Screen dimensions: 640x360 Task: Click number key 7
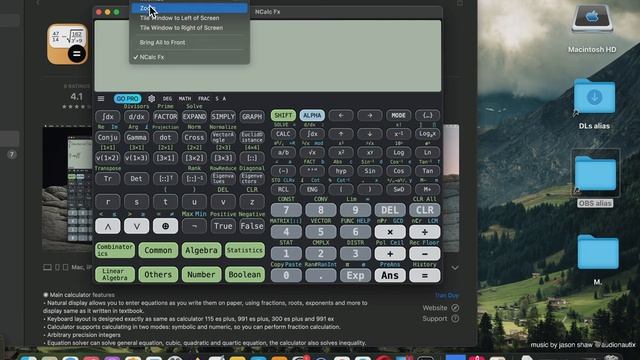(x=286, y=210)
